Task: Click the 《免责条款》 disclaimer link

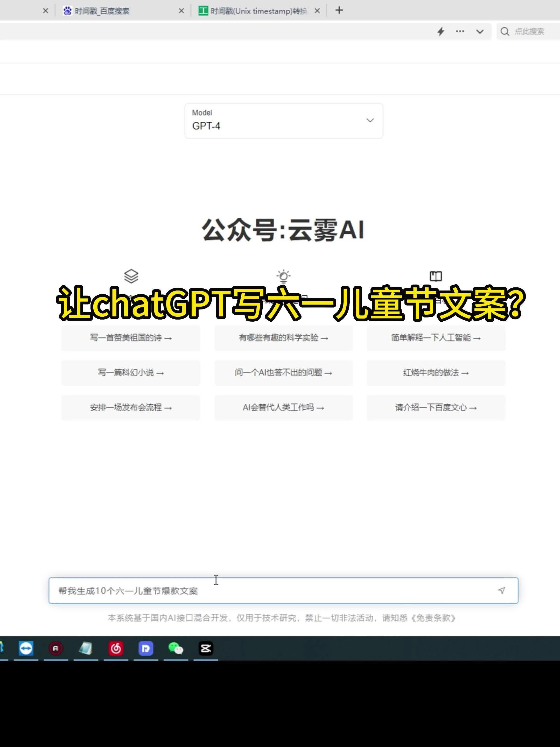Action: 433,618
